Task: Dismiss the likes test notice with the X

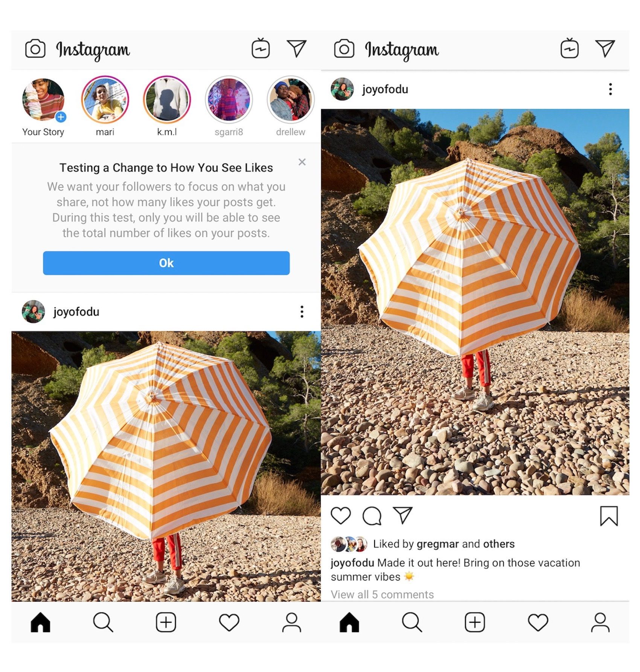Action: pos(302,162)
